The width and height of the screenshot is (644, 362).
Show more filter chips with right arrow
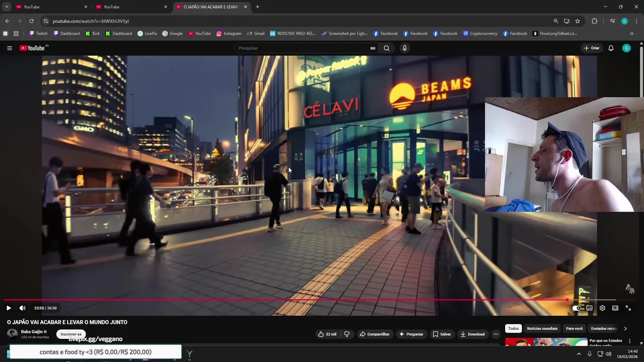pos(625,329)
